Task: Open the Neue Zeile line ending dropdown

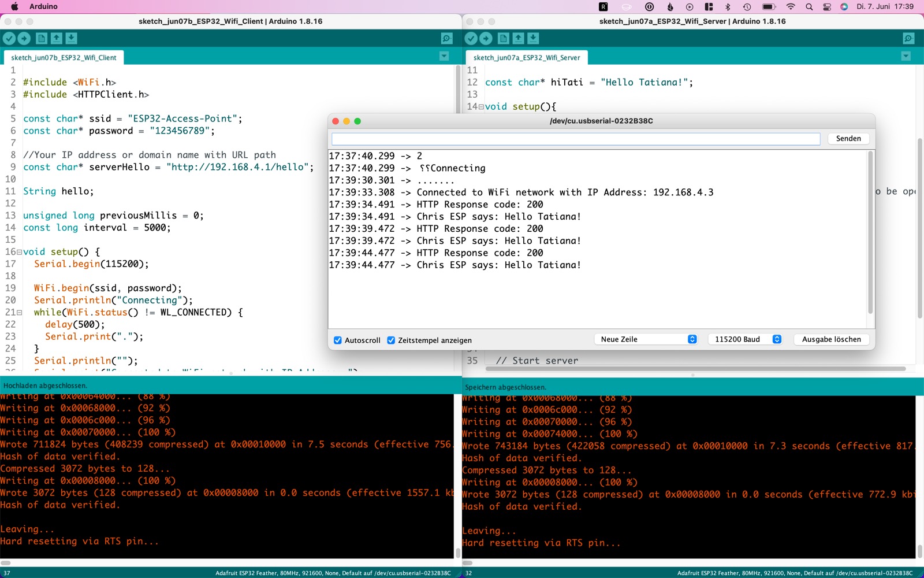Action: 646,339
